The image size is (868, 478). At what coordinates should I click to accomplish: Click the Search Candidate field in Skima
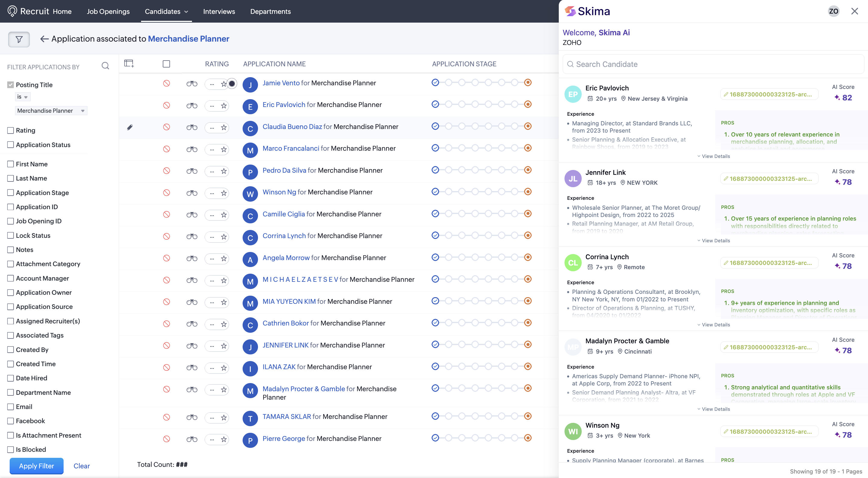(713, 64)
